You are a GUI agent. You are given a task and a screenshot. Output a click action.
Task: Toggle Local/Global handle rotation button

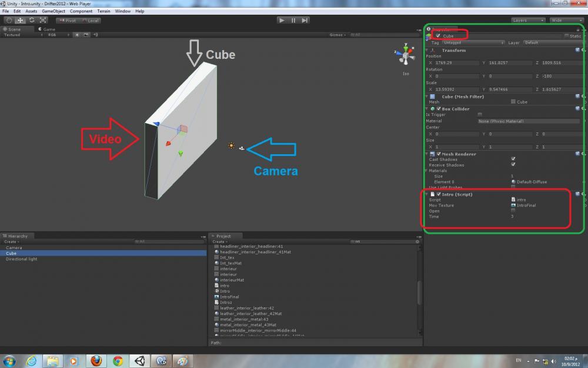pos(91,21)
